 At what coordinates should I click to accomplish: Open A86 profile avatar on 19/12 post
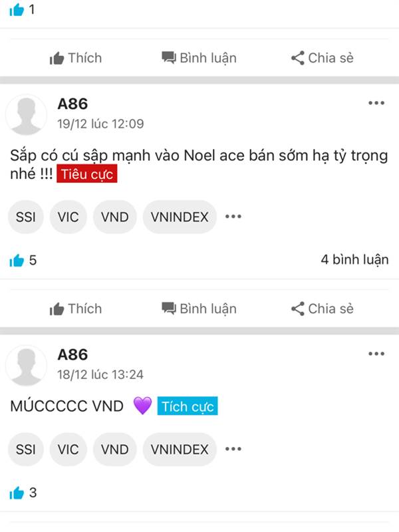[26, 115]
